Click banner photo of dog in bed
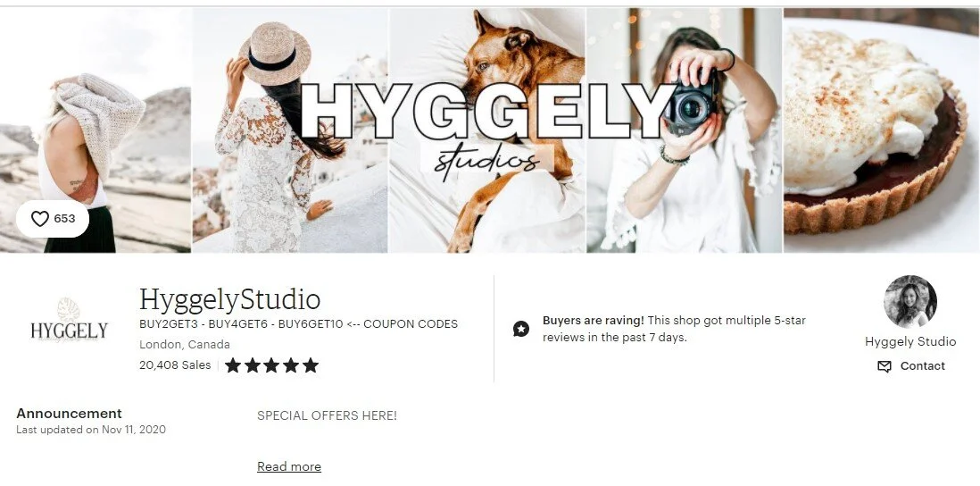This screenshot has width=980, height=486. [x=487, y=130]
